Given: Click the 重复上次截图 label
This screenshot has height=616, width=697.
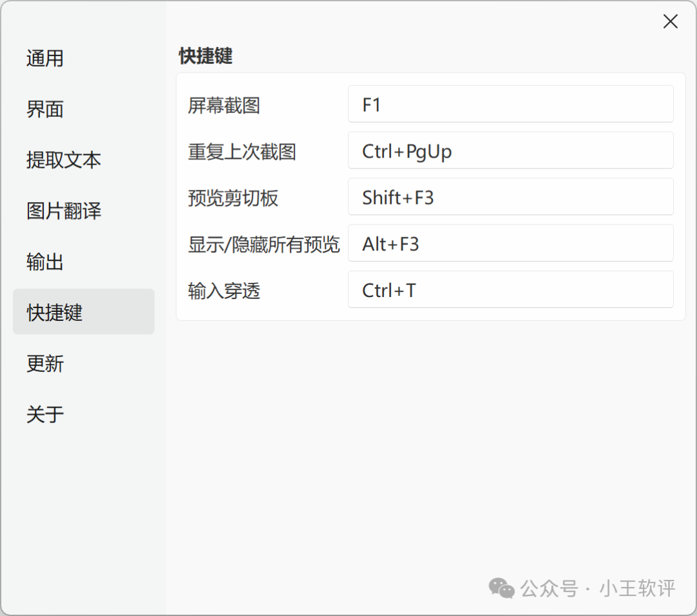Looking at the screenshot, I should coord(242,151).
